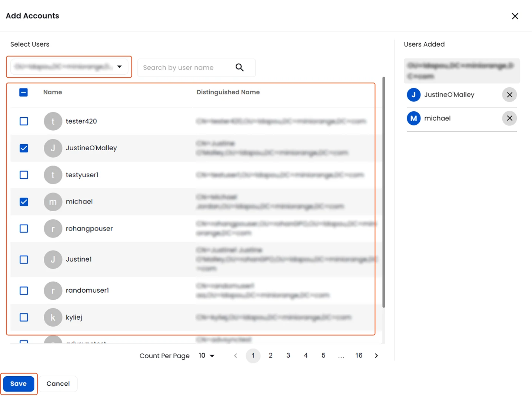Click the next page arrow

376,355
